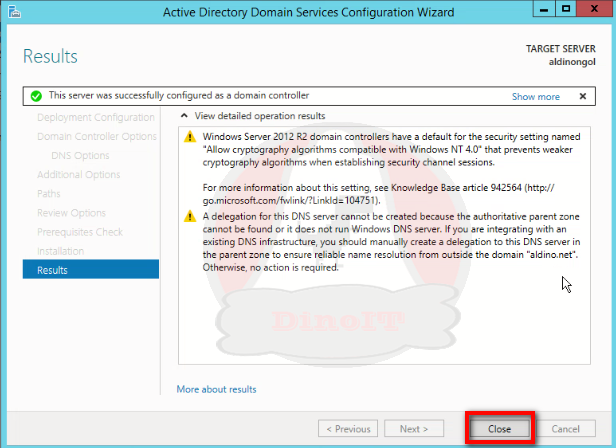Viewport: 616px width, 448px height.
Task: Select Additional Options step
Action: 79,174
